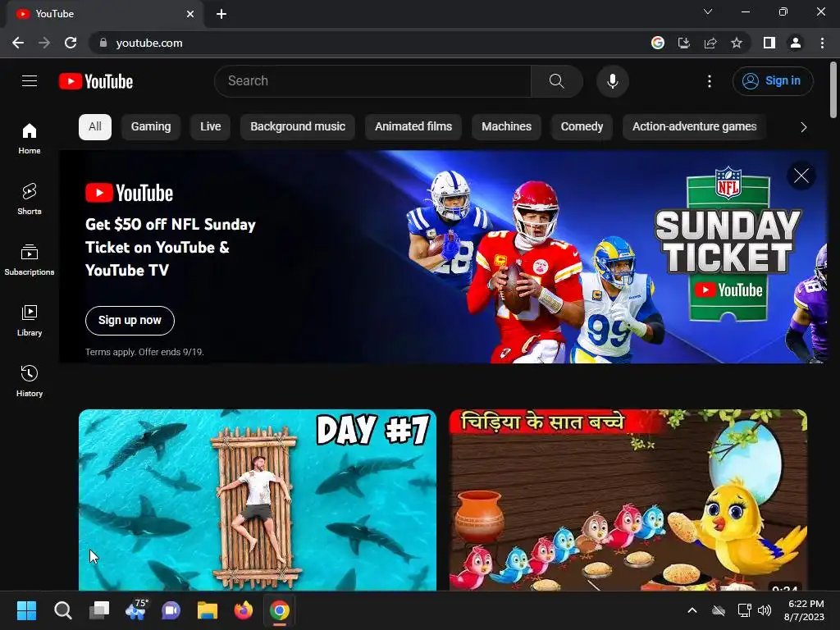Launch Firefox from taskbar
The image size is (840, 630).
(x=243, y=610)
